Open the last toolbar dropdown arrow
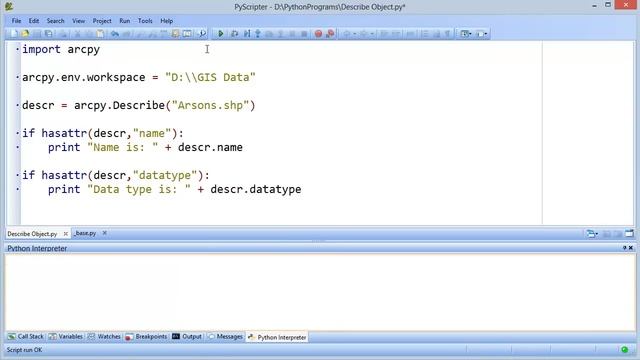 tap(485, 34)
